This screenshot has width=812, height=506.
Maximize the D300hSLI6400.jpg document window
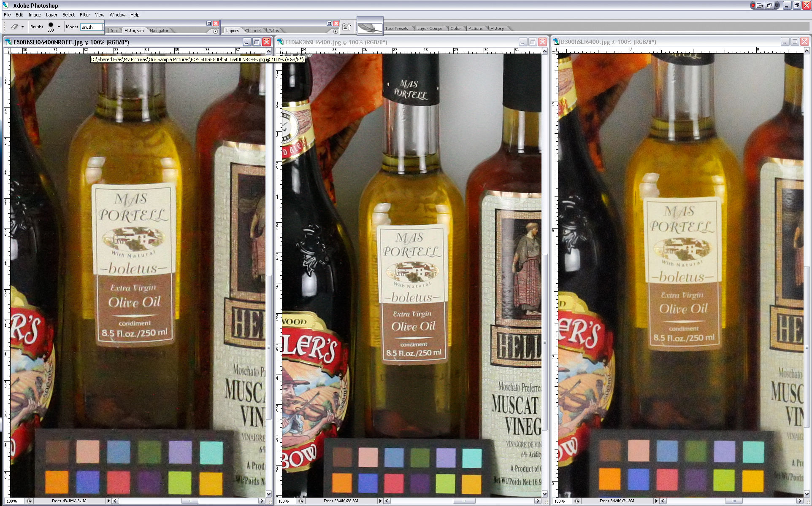tap(795, 41)
